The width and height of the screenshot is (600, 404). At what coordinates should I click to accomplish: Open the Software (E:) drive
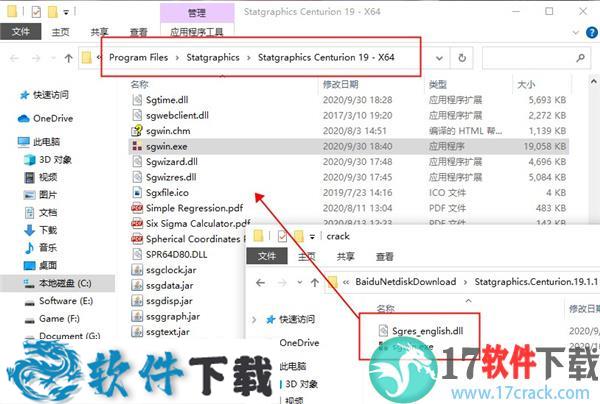[x=66, y=301]
